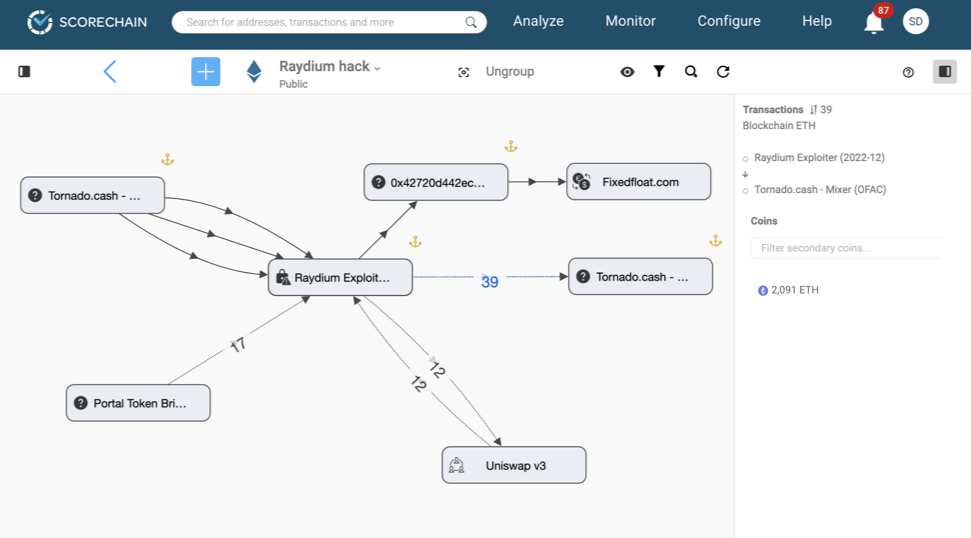Click the refresh graph icon
971x538 pixels.
click(x=723, y=72)
